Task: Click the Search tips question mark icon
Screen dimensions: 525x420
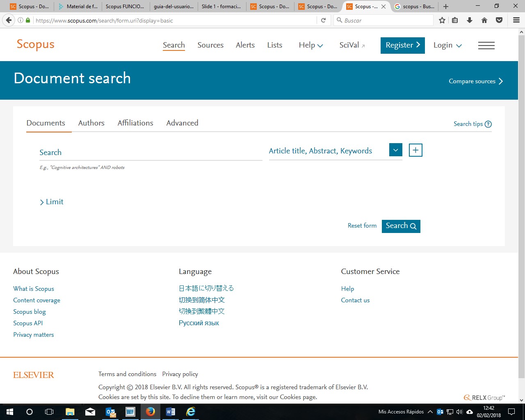Action: click(488, 124)
